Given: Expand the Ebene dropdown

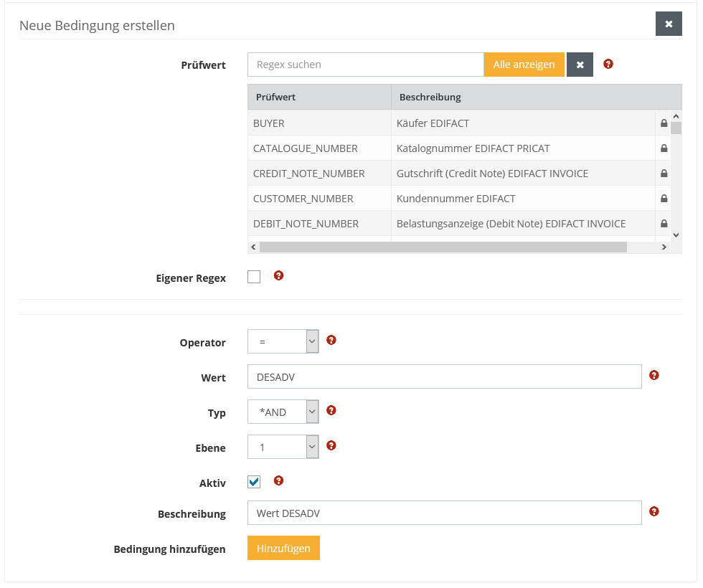Looking at the screenshot, I should tap(283, 447).
